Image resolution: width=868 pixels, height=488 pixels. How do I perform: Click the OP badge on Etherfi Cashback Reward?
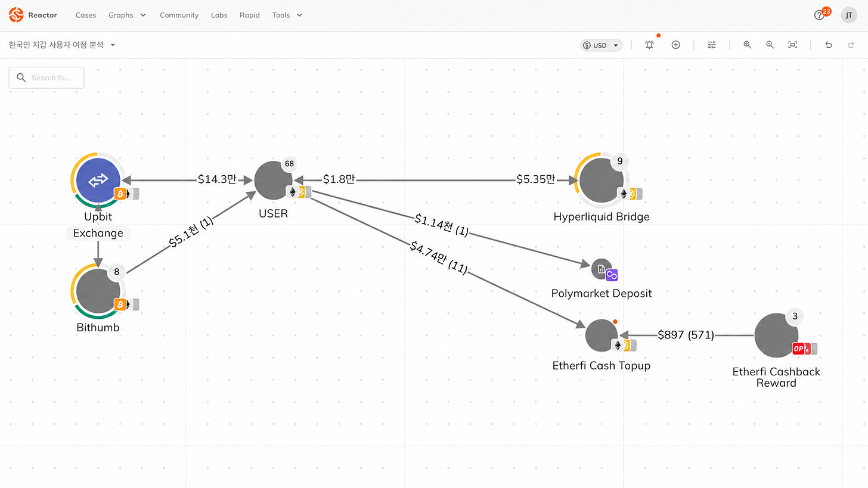[x=799, y=349]
